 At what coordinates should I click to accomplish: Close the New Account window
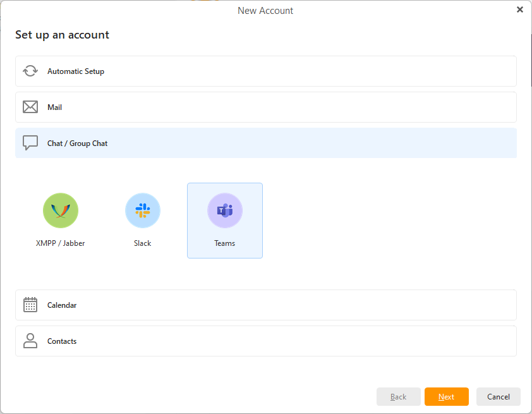[x=520, y=10]
